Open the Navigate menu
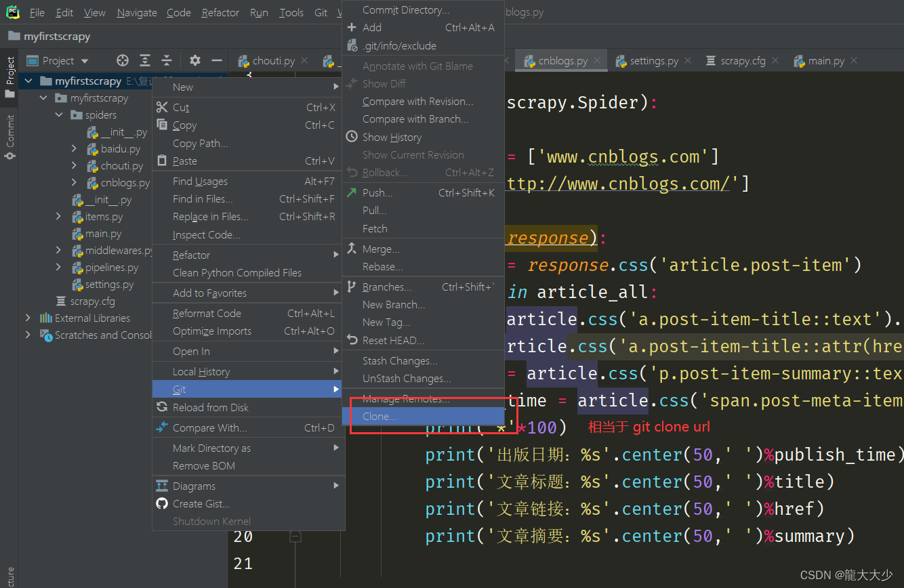This screenshot has width=904, height=588. (137, 12)
